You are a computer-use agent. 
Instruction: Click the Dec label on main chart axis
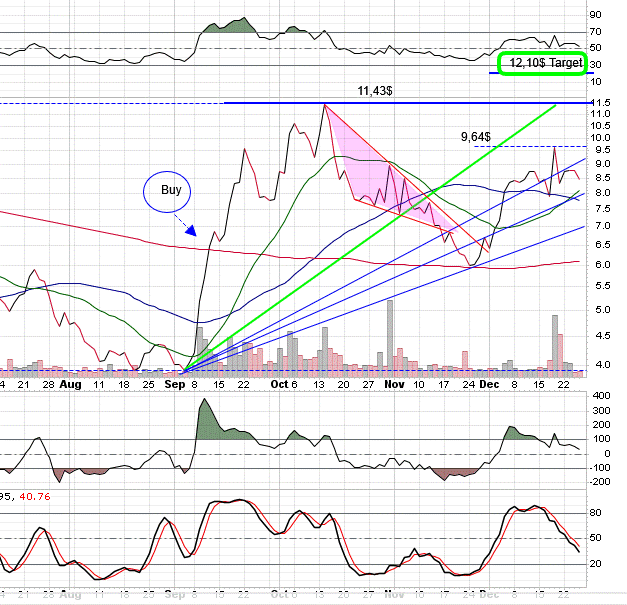[x=489, y=383]
